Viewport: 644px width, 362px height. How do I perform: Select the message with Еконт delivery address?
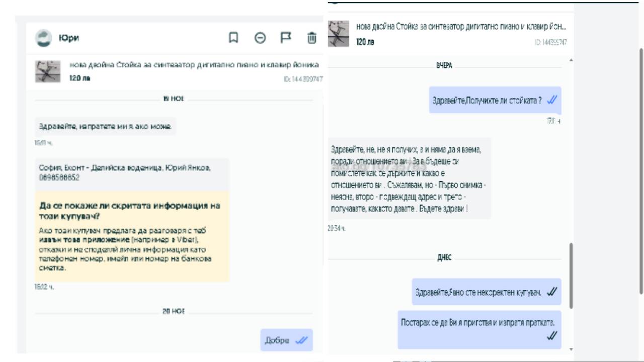[x=132, y=173]
